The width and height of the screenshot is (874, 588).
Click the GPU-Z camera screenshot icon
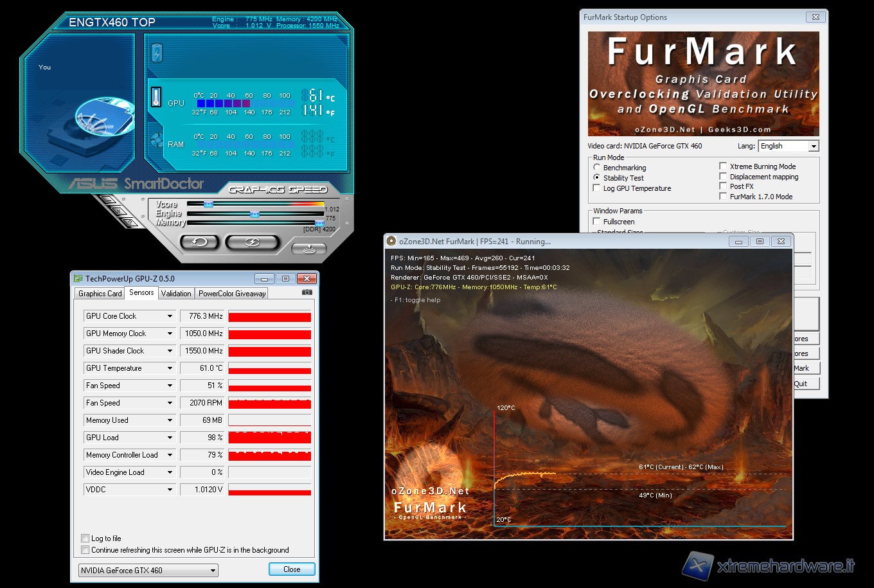307,292
